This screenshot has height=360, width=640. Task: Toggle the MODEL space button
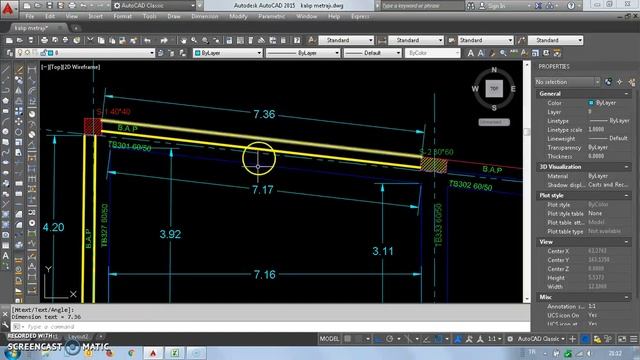pyautogui.click(x=329, y=339)
